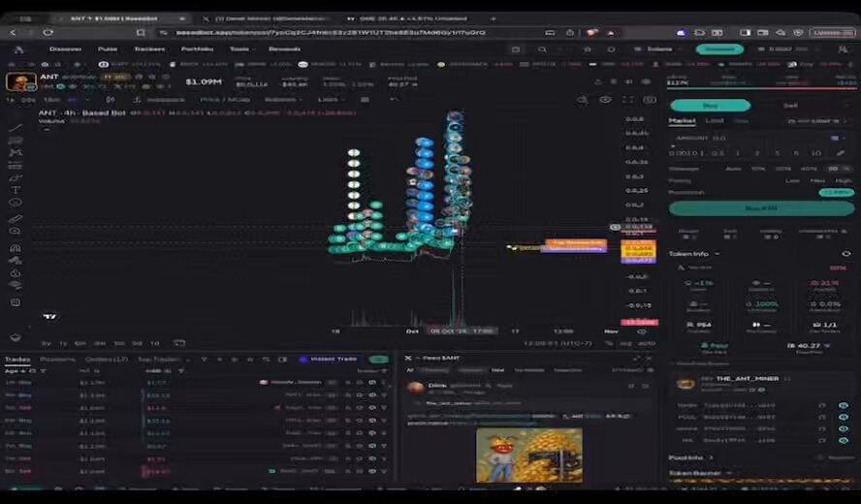Switch to the Positions tab

point(57,359)
